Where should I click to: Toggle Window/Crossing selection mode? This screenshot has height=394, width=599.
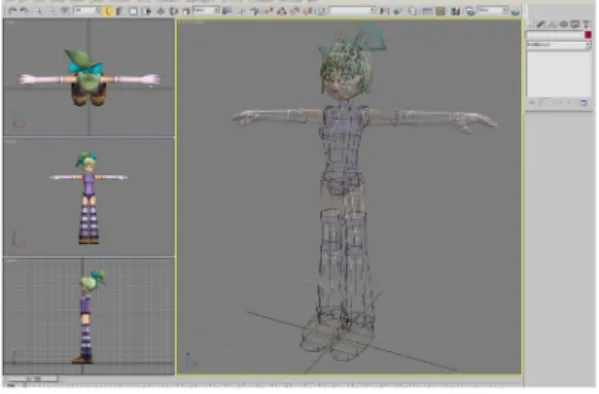pos(147,11)
